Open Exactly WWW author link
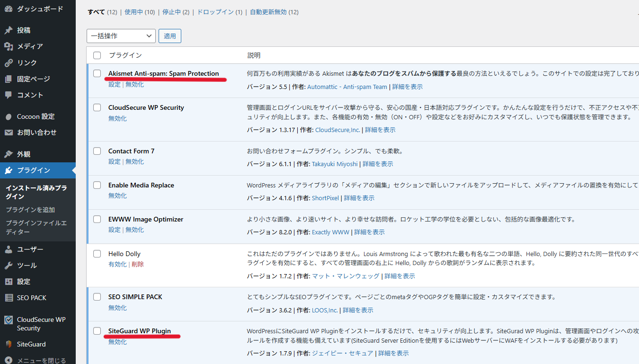The height and width of the screenshot is (364, 639). 330,232
